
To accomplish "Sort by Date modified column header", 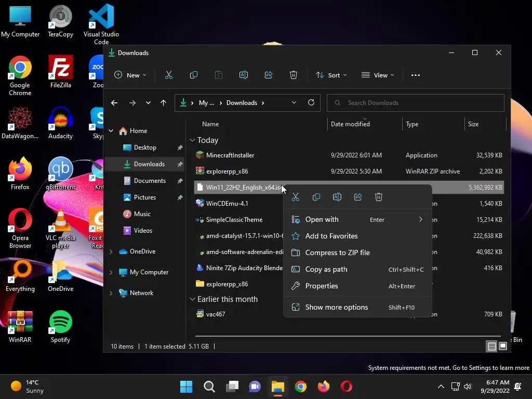I will pyautogui.click(x=350, y=124).
